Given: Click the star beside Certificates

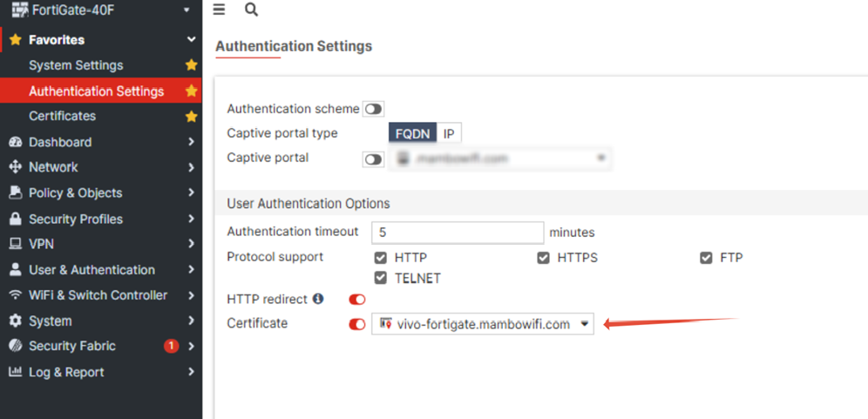Looking at the screenshot, I should (x=191, y=116).
